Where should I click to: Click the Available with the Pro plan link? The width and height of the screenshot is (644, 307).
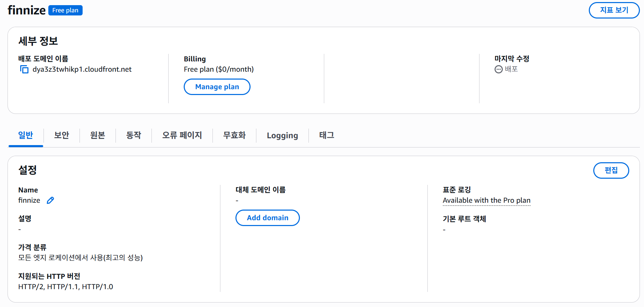click(486, 200)
